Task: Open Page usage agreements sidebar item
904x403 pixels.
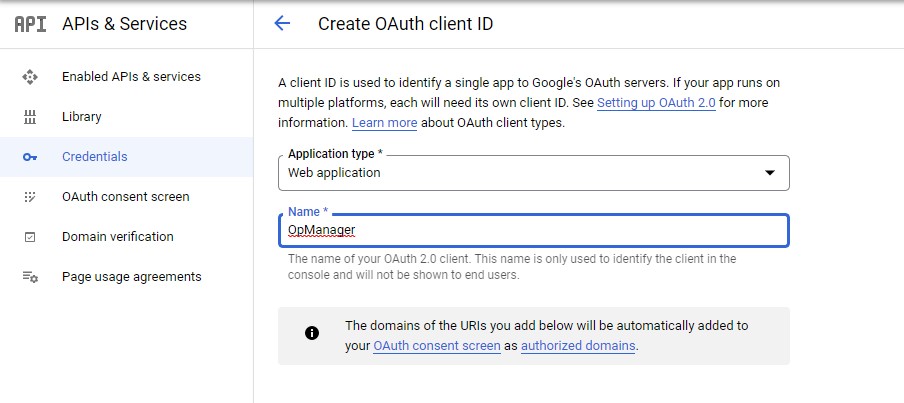Action: [131, 277]
